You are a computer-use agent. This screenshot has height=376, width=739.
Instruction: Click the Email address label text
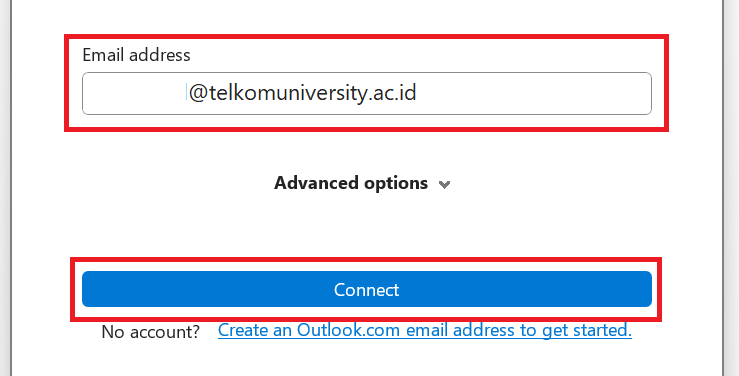click(136, 55)
